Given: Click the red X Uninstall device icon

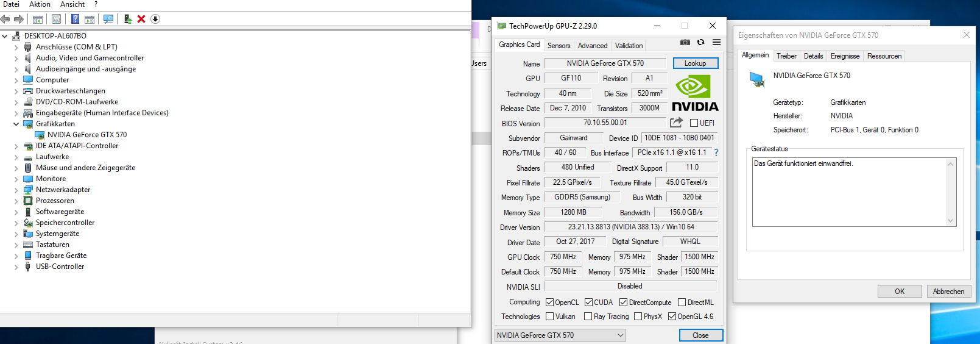Looking at the screenshot, I should click(141, 19).
